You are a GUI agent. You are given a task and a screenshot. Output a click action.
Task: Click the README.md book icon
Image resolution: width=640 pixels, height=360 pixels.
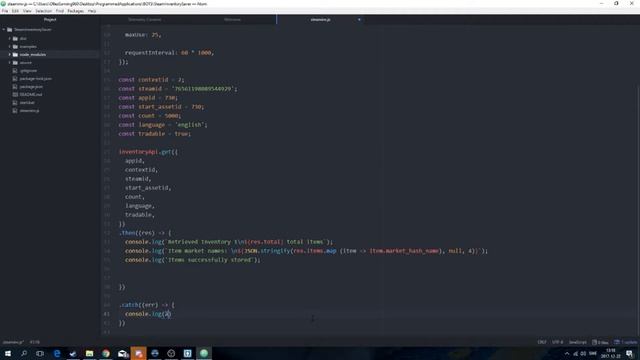15,94
